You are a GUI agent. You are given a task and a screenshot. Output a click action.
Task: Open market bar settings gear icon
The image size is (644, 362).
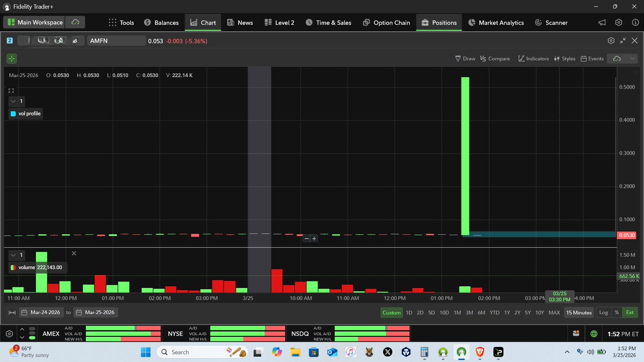point(9,333)
